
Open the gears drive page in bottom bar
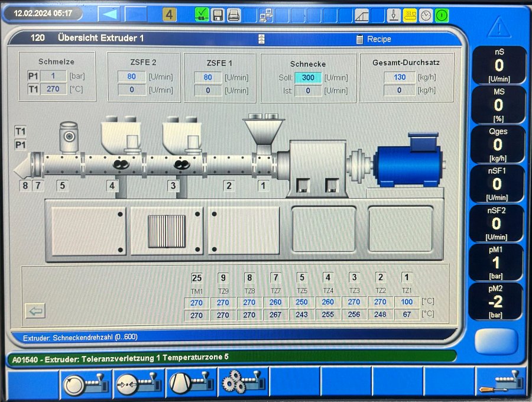(244, 382)
